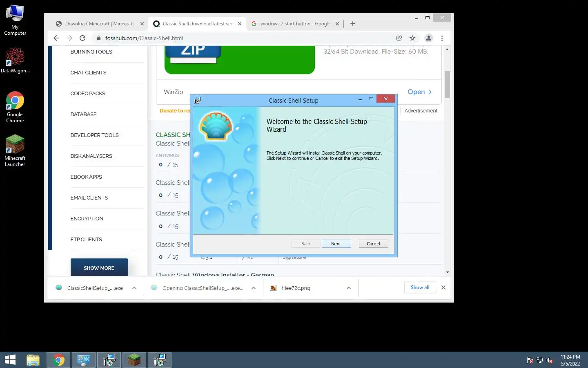Open BURNING TOOLS category
This screenshot has width=588, height=368.
[x=91, y=52]
